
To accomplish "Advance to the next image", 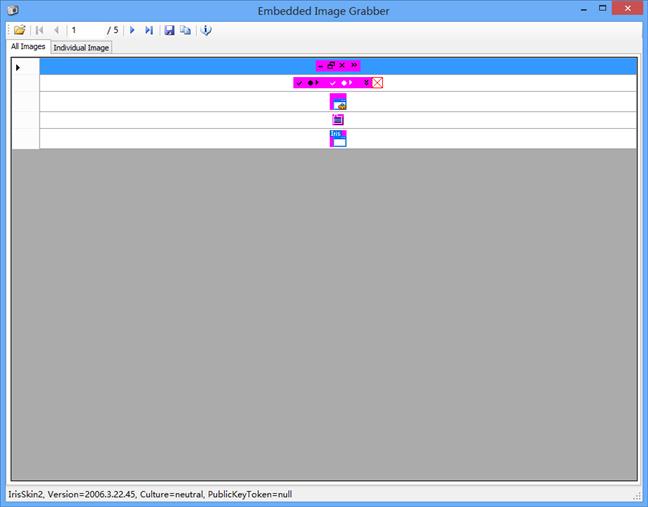I will coord(132,30).
